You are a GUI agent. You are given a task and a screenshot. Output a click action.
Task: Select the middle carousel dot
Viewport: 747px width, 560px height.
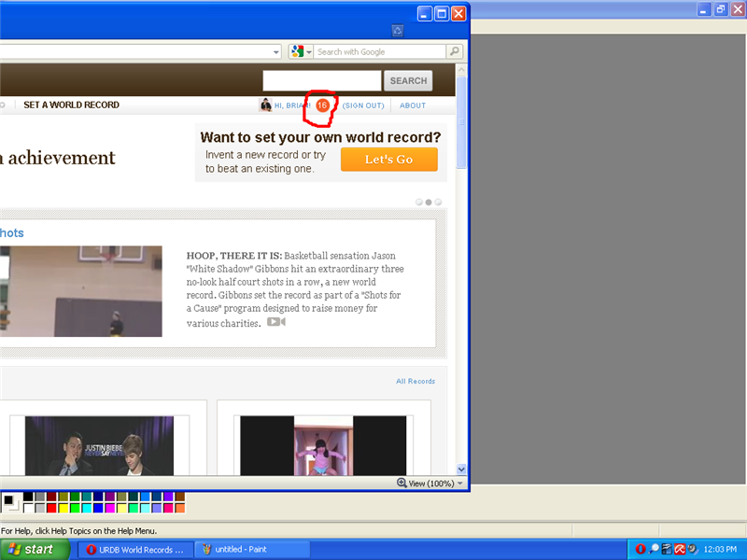coord(429,202)
